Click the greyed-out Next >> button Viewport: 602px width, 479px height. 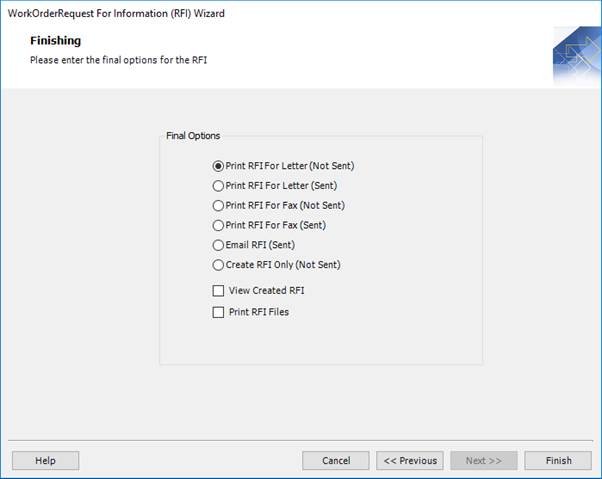[x=484, y=461]
